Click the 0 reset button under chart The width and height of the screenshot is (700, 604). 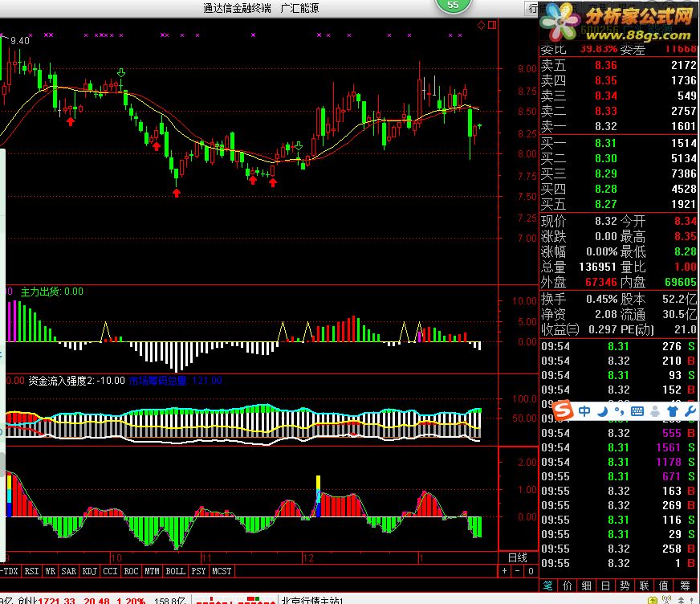pyautogui.click(x=531, y=571)
